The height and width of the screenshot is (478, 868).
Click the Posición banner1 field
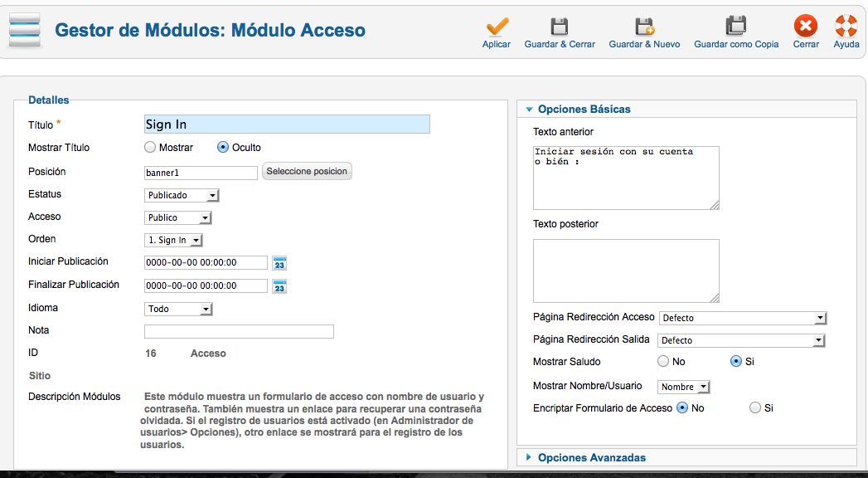click(x=201, y=173)
